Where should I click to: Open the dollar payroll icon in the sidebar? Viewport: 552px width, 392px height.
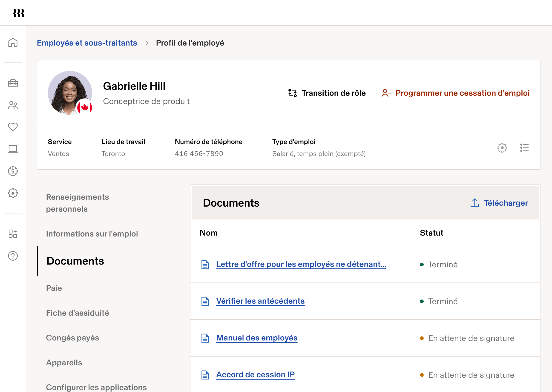coord(13,171)
